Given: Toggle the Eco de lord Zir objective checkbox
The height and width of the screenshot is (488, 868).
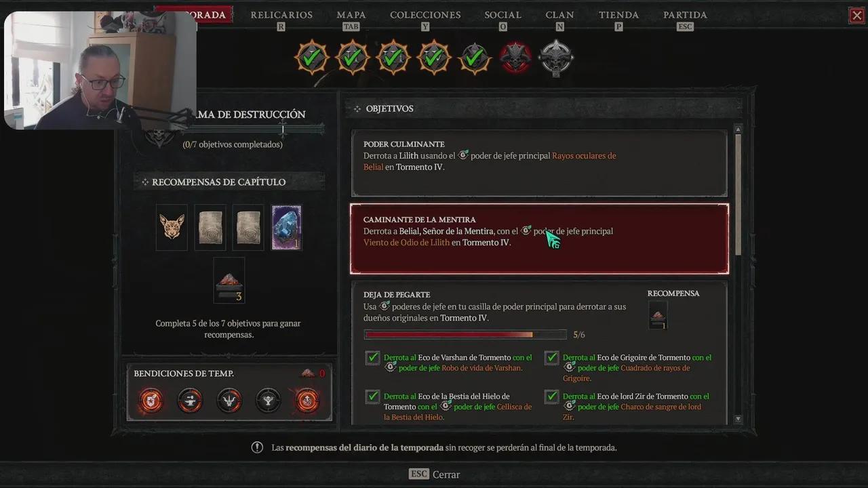Looking at the screenshot, I should point(552,396).
